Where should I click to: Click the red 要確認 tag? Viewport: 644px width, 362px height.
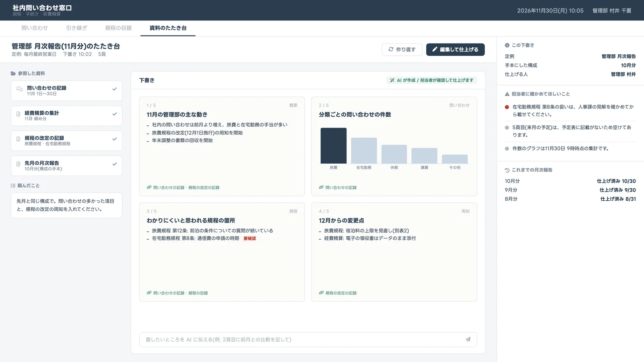click(250, 239)
